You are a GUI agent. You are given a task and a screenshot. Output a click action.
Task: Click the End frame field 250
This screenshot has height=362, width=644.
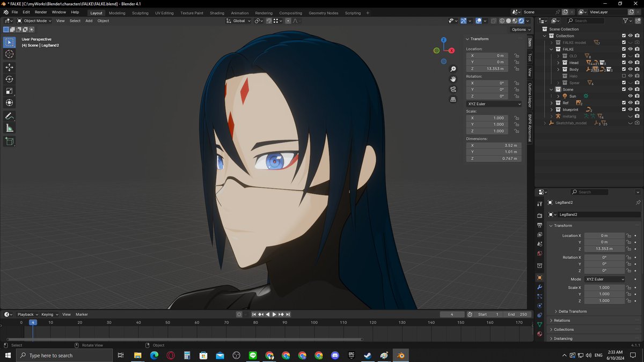(517, 314)
